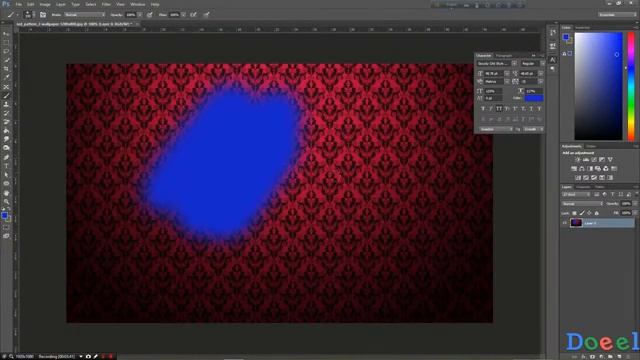The width and height of the screenshot is (640, 360).
Task: Open the Filter menu
Action: (x=106, y=4)
